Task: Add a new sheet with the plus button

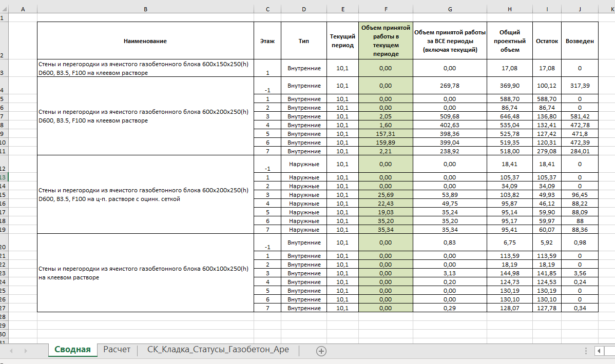Action: pos(321,351)
